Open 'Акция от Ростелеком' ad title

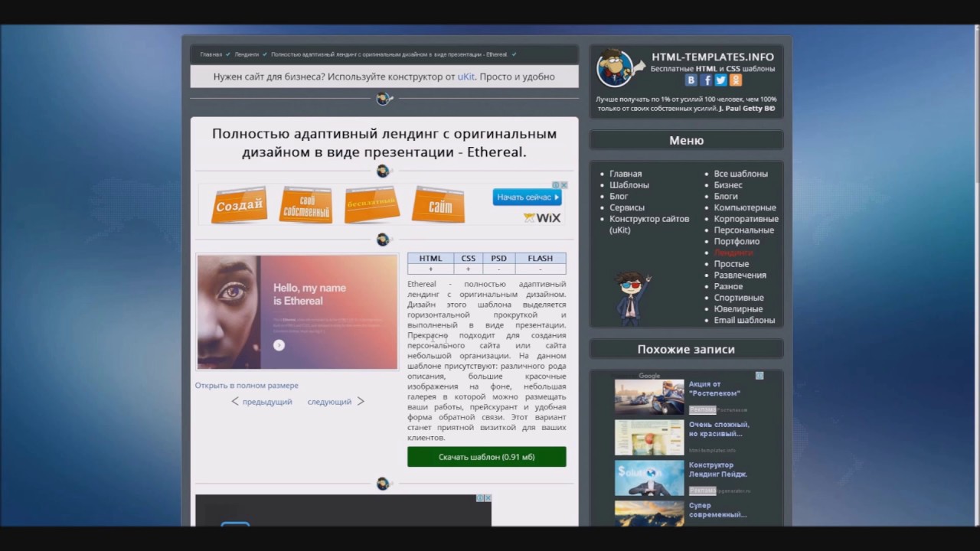click(714, 389)
